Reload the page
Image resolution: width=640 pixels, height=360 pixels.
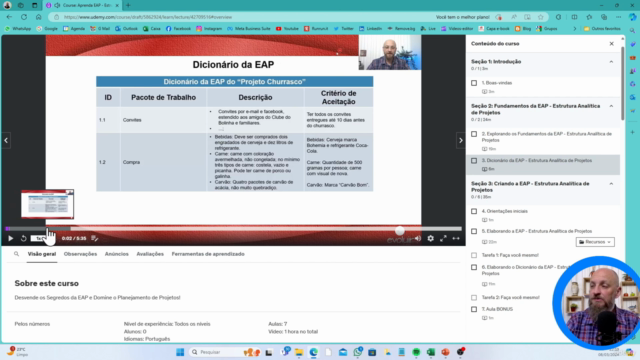24,17
